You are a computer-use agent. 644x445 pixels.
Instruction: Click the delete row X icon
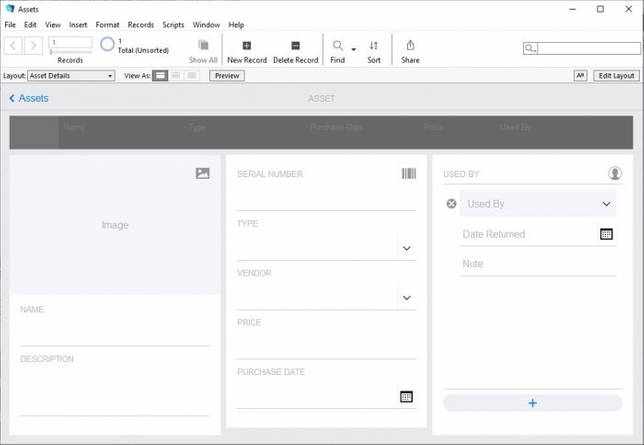click(x=451, y=203)
